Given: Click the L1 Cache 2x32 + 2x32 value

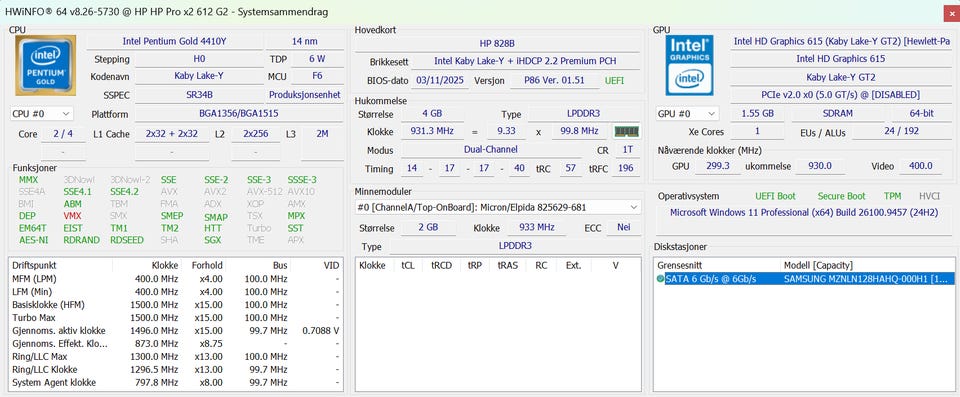Looking at the screenshot, I should pyautogui.click(x=171, y=134).
